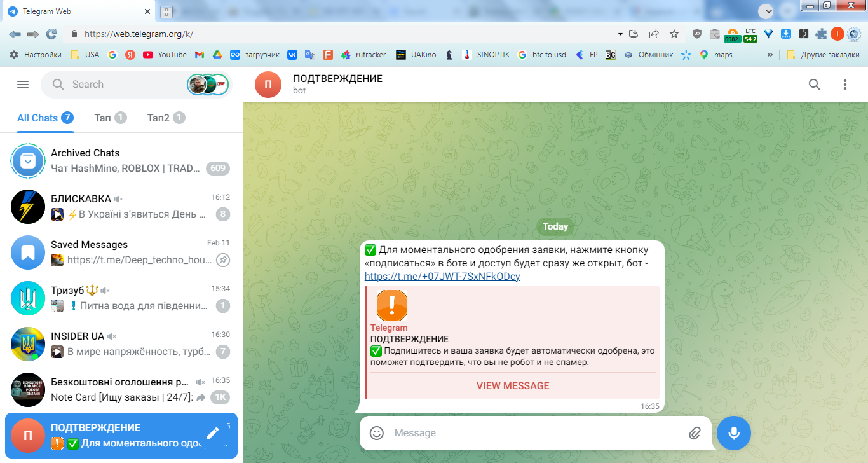Open the LTC price ticker extension
Image resolution: width=868 pixels, height=463 pixels.
click(x=750, y=35)
